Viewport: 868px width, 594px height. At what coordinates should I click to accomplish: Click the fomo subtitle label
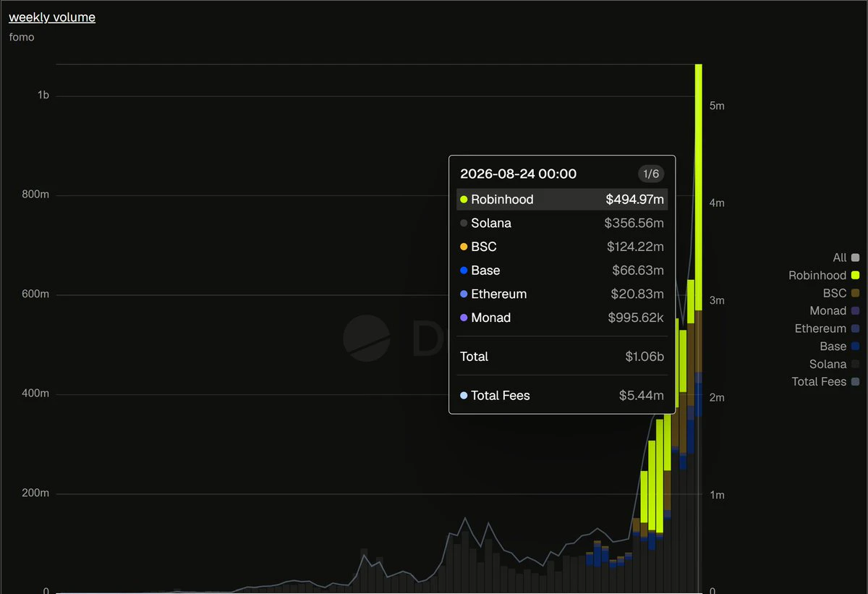(x=22, y=37)
